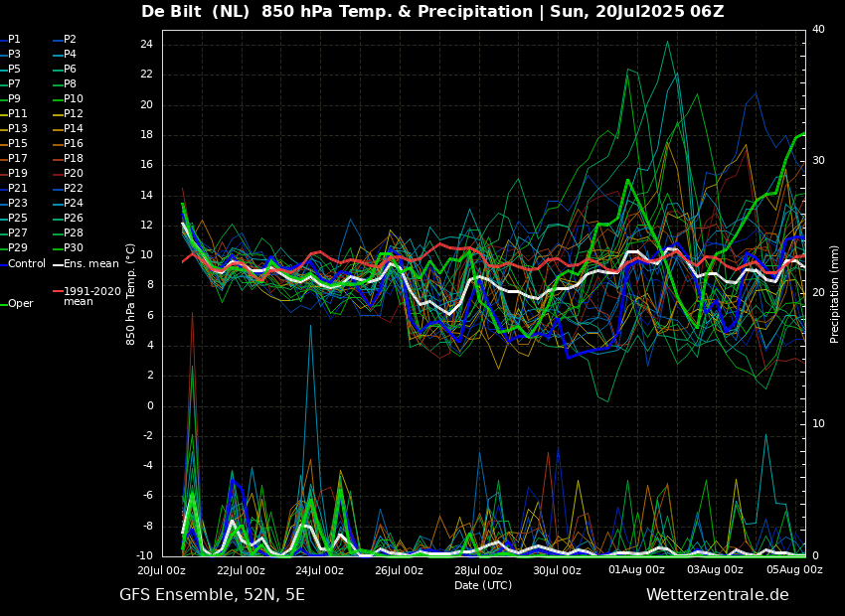Click the P6 legend entry
The image size is (845, 616).
pyautogui.click(x=65, y=69)
